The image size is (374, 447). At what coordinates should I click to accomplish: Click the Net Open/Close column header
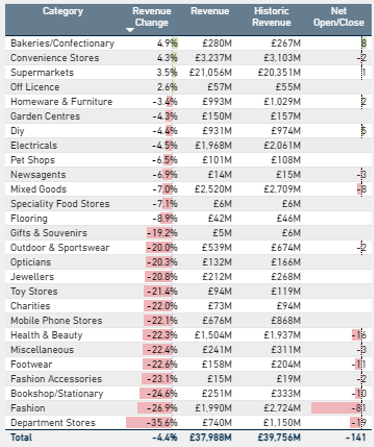click(338, 17)
